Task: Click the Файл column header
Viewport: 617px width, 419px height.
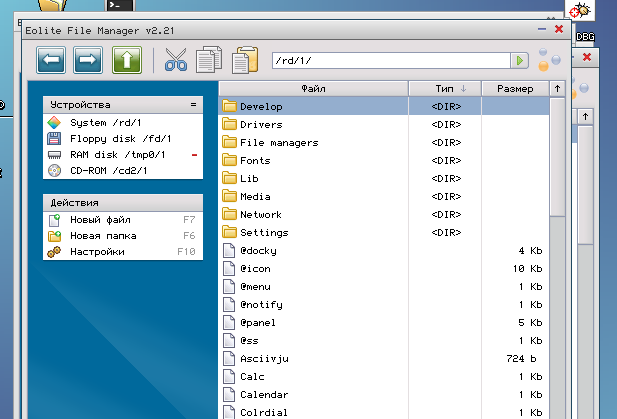Action: pyautogui.click(x=313, y=89)
